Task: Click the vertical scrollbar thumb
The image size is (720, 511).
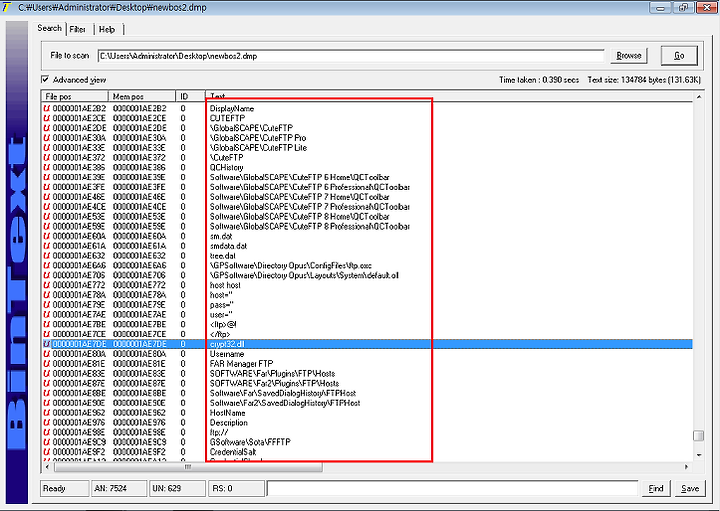Action: click(x=698, y=435)
